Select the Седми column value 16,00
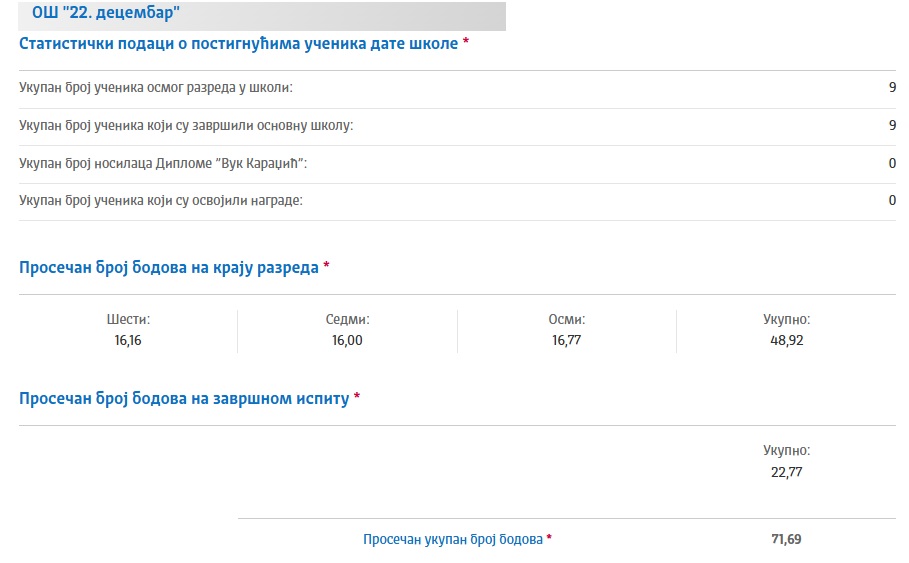This screenshot has height=563, width=909. coord(347,340)
